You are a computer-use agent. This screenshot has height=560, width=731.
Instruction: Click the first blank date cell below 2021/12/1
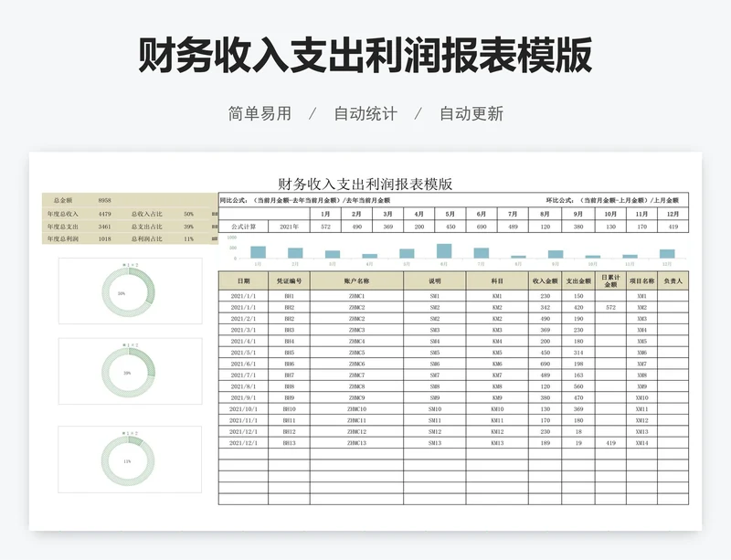[243, 454]
